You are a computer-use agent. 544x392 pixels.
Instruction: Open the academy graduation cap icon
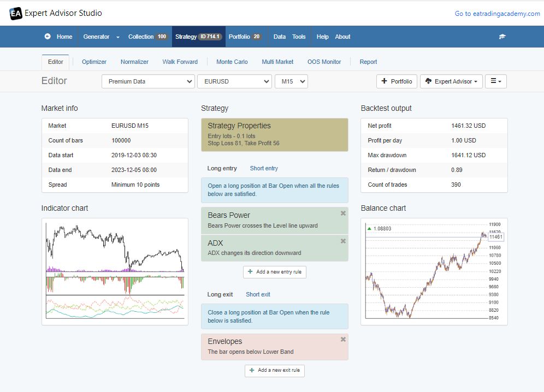click(x=502, y=37)
